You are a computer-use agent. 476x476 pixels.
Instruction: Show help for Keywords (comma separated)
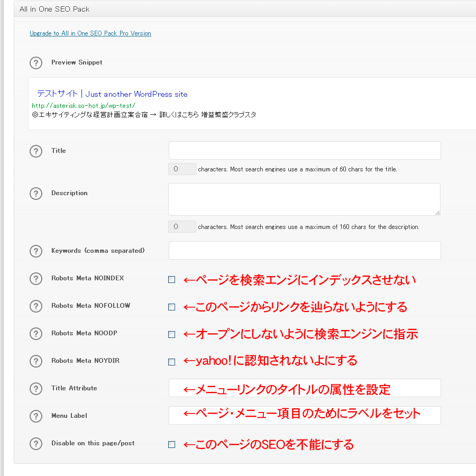35,251
